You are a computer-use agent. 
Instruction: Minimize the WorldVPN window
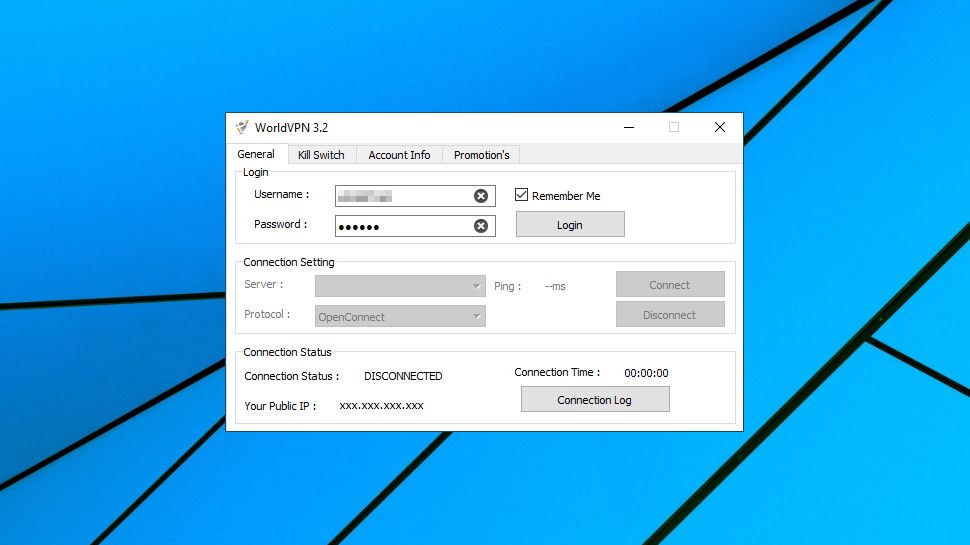(x=629, y=127)
